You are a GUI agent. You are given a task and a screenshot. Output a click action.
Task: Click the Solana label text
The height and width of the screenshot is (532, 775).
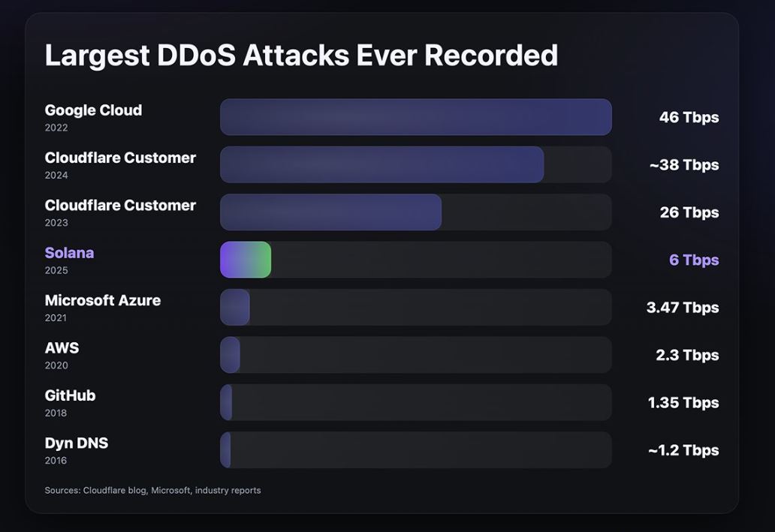[x=68, y=253]
